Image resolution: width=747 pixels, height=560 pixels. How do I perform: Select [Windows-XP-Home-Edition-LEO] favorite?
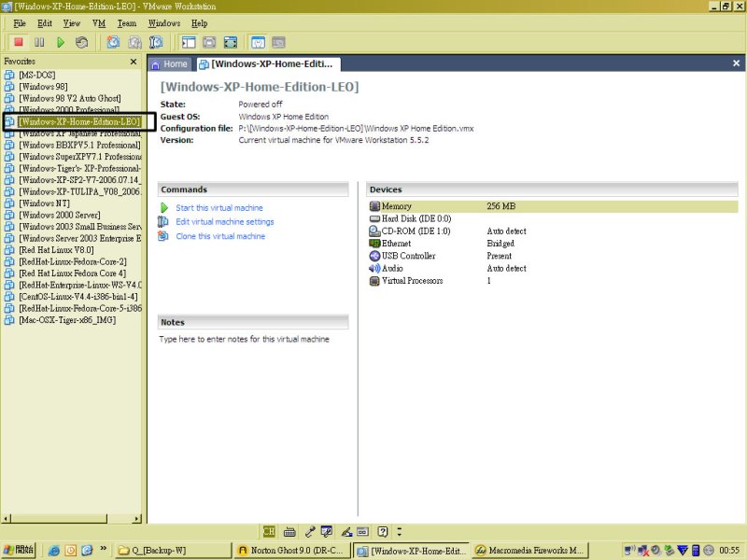coord(79,122)
